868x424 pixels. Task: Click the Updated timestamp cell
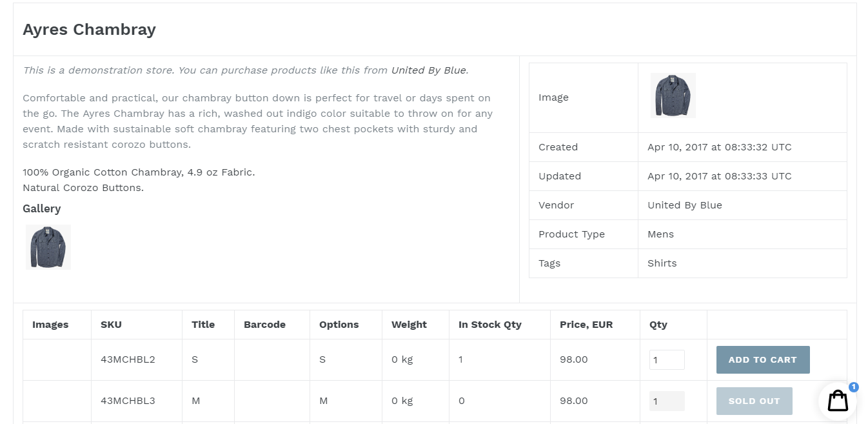pyautogui.click(x=720, y=176)
